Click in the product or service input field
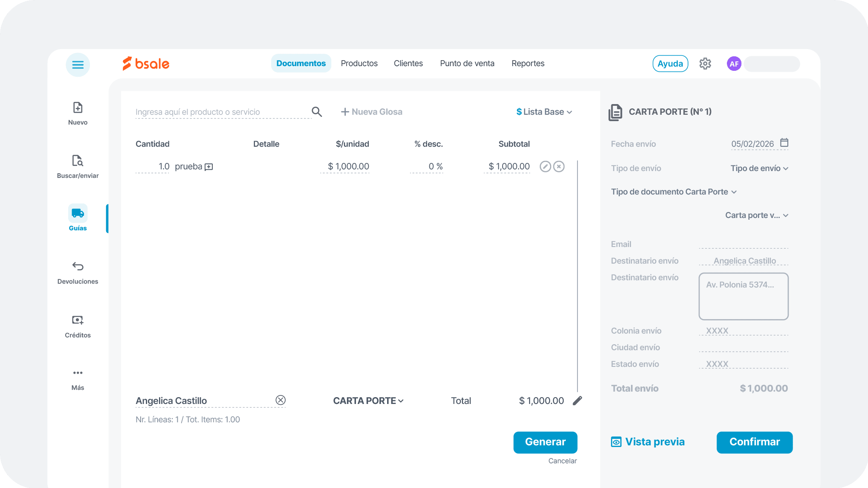 tap(223, 112)
